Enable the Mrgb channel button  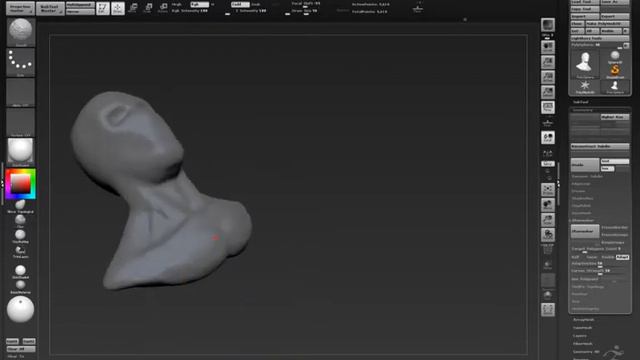pyautogui.click(x=177, y=4)
